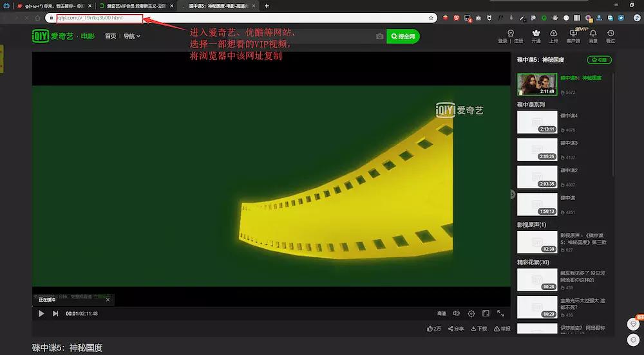
Task: Click the green 收藏 collect button
Action: 599,60
